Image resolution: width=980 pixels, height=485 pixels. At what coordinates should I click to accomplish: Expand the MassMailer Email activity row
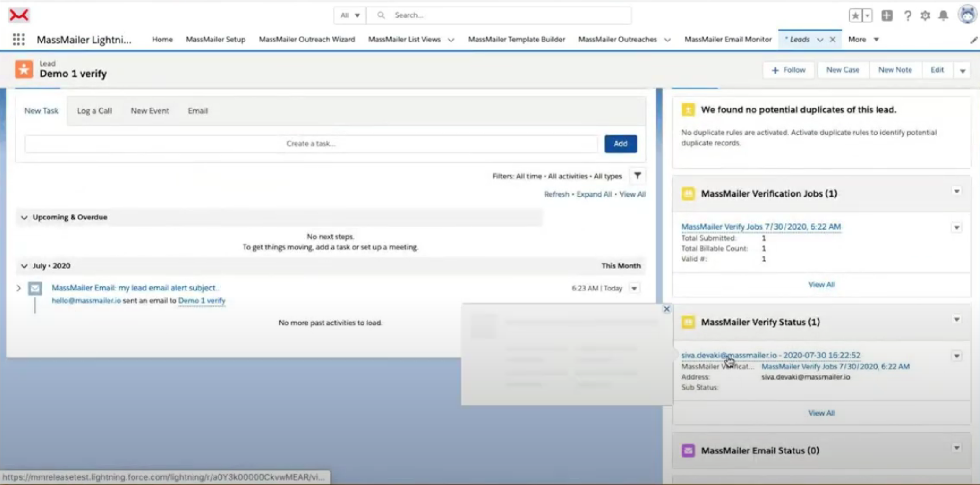pyautogui.click(x=19, y=288)
